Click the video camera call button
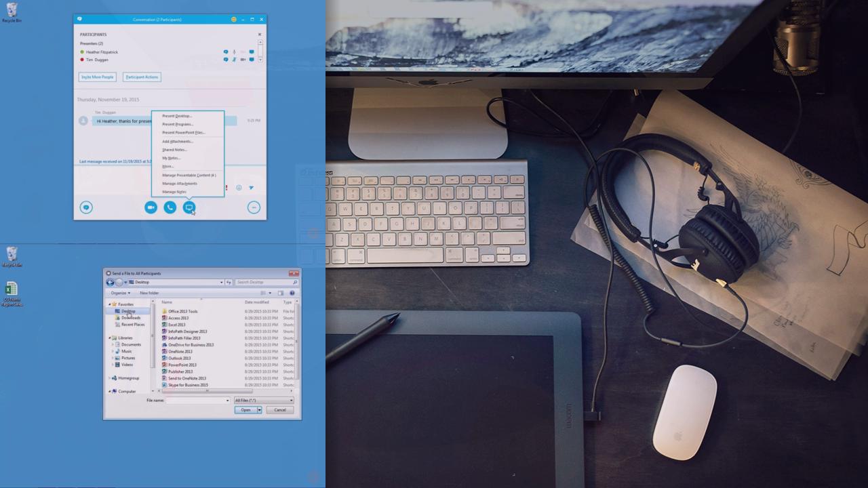 [151, 207]
